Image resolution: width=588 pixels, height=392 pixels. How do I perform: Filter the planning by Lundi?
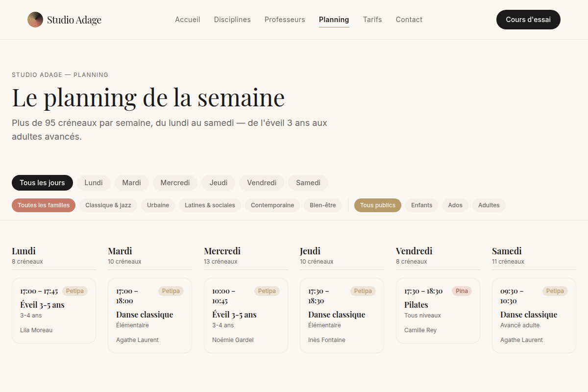pos(94,183)
